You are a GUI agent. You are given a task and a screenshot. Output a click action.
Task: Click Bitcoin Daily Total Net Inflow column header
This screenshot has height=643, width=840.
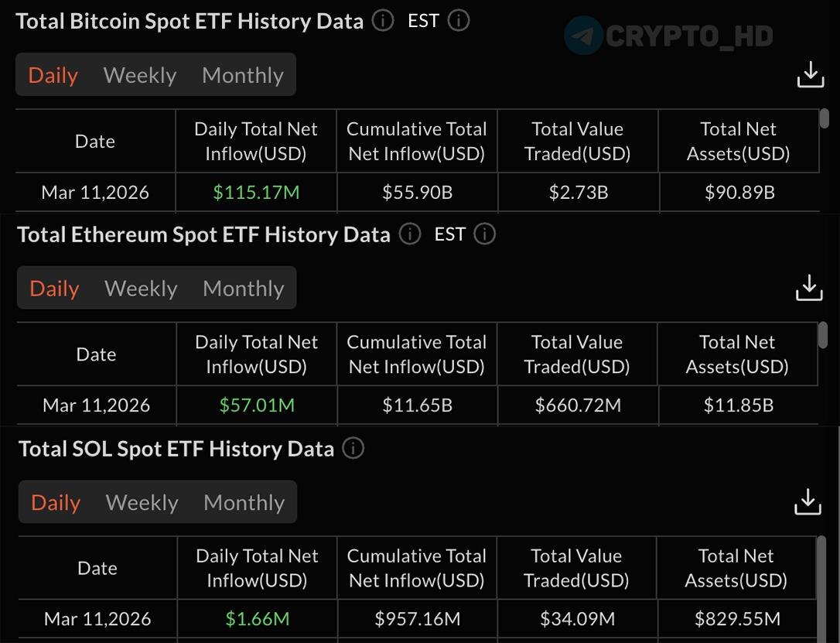(x=256, y=141)
